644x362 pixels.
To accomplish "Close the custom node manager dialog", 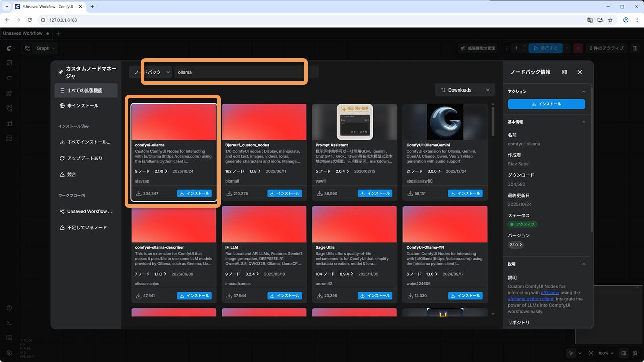I will click(579, 72).
